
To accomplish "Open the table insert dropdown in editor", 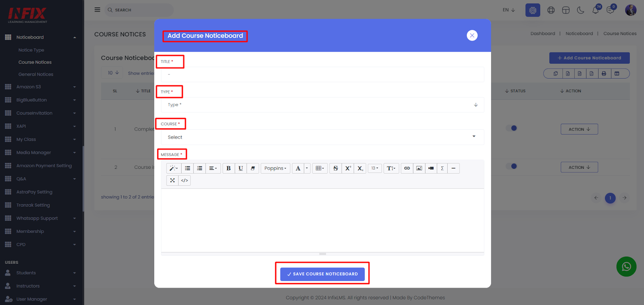I will pyautogui.click(x=320, y=168).
